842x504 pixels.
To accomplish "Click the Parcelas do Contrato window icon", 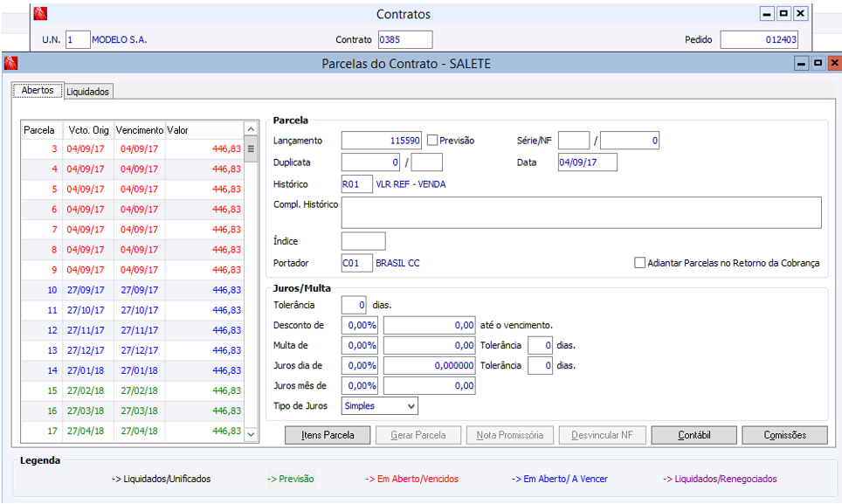I will click(x=10, y=64).
